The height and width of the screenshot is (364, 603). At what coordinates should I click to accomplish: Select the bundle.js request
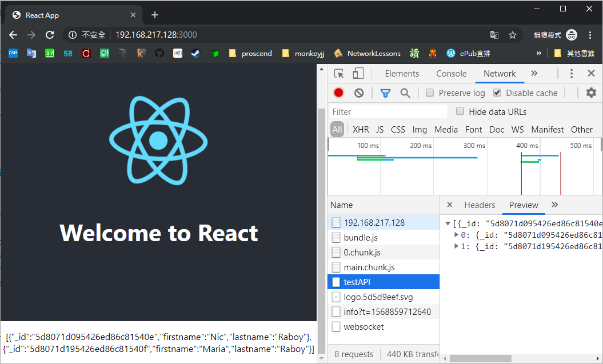(384, 237)
